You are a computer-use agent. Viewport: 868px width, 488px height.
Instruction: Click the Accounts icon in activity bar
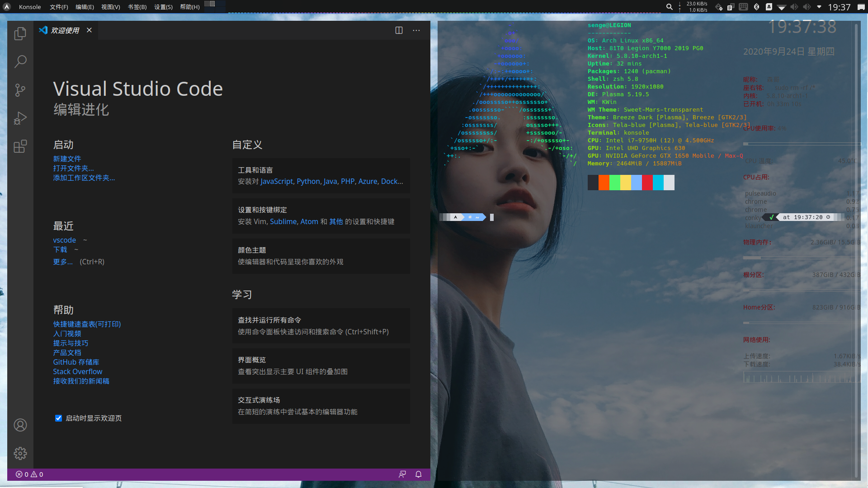point(20,425)
